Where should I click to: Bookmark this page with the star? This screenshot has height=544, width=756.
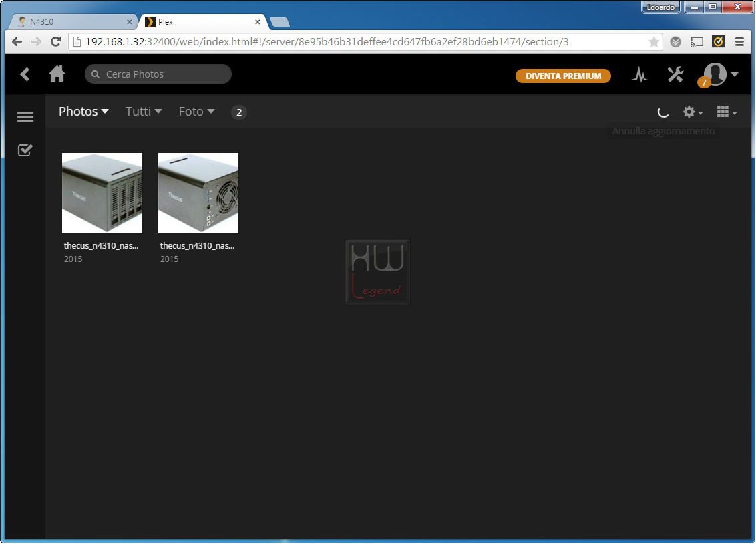point(654,42)
